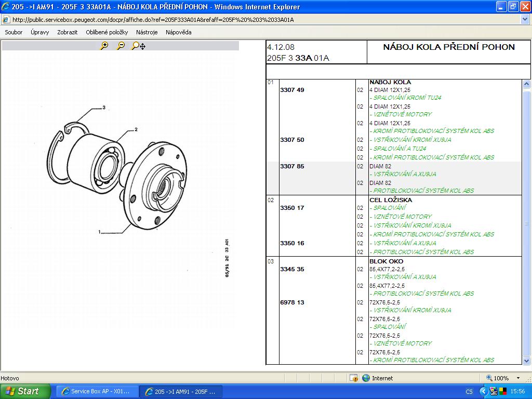532x399 pixels.
Task: Open the address bar dropdown arrow
Action: (x=525, y=20)
